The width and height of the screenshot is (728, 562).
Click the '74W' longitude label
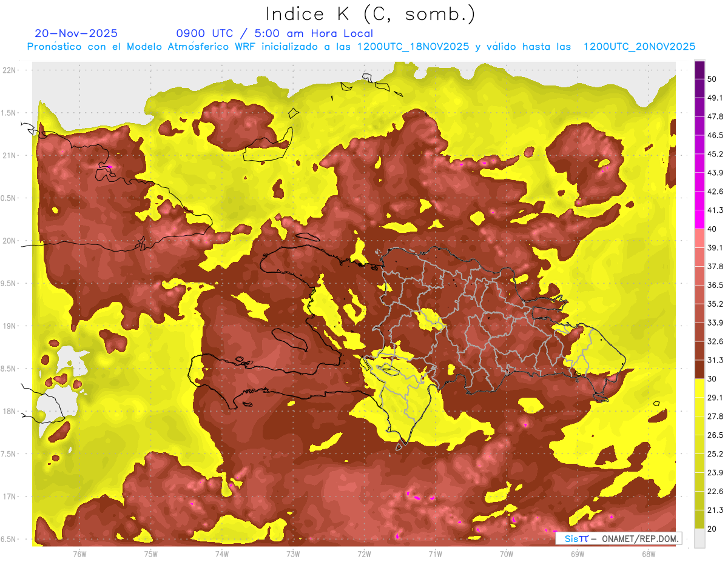(x=221, y=554)
